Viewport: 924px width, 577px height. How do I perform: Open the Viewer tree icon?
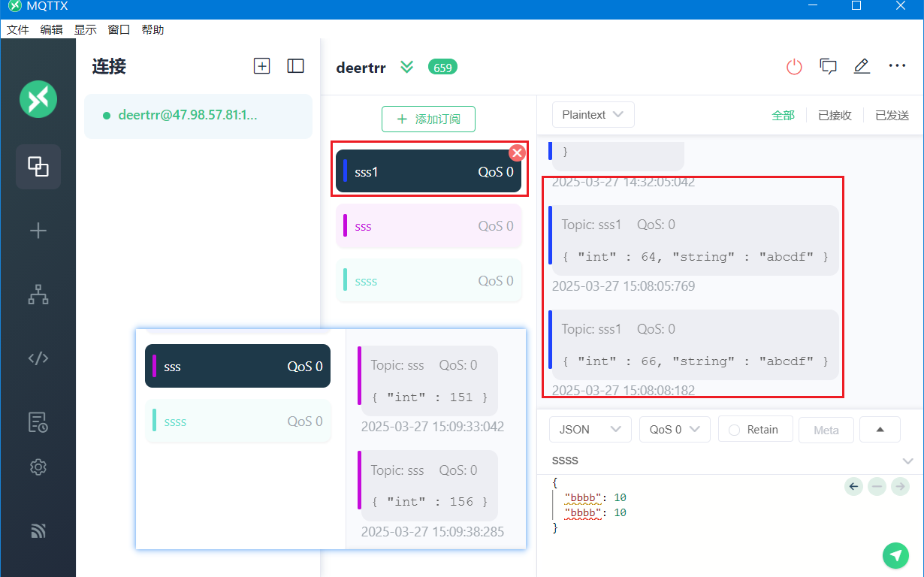(38, 295)
